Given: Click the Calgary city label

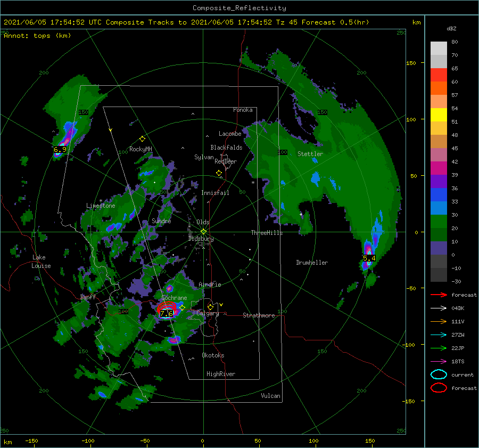Looking at the screenshot, I should click(x=208, y=313).
